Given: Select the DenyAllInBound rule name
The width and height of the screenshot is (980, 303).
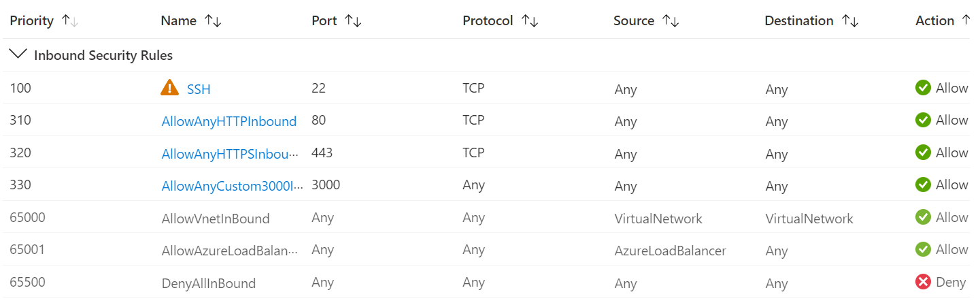Looking at the screenshot, I should (x=209, y=283).
